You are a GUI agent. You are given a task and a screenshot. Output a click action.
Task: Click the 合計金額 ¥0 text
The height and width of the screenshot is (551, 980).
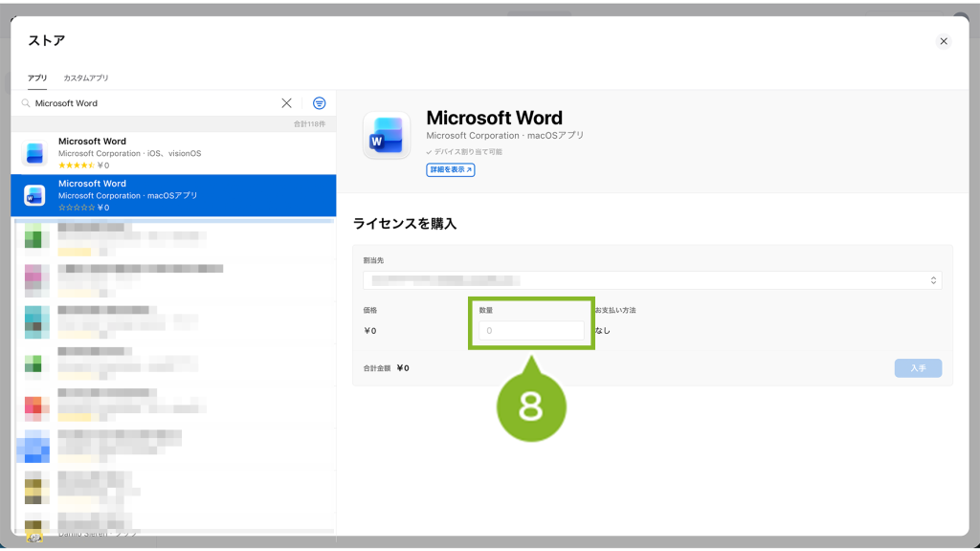click(387, 368)
